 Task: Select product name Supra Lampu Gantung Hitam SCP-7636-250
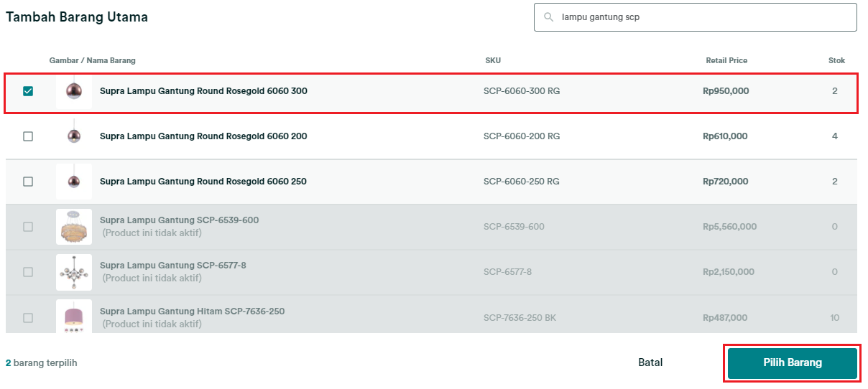click(192, 311)
